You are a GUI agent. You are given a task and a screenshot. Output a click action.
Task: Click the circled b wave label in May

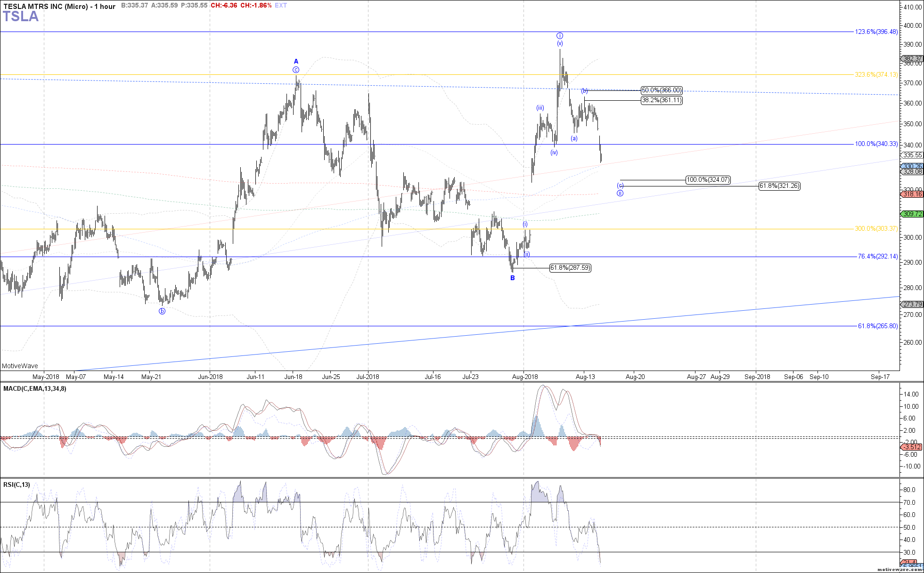point(162,311)
